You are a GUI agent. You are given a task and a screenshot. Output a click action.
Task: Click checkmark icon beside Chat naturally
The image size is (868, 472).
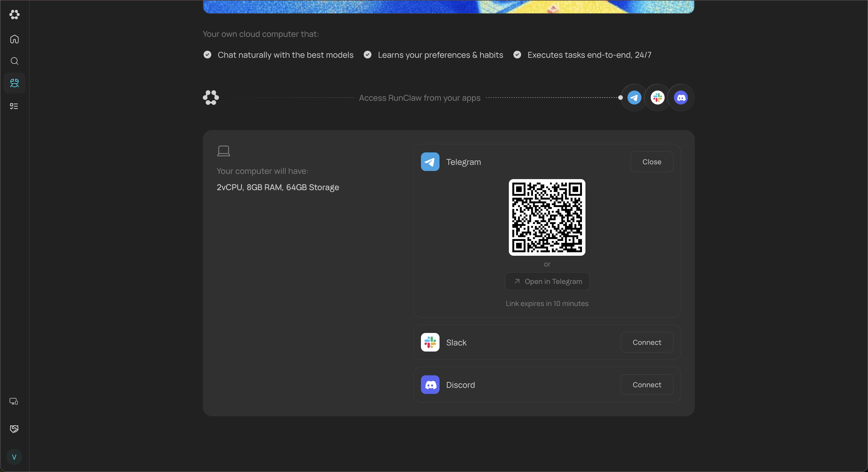pyautogui.click(x=207, y=55)
